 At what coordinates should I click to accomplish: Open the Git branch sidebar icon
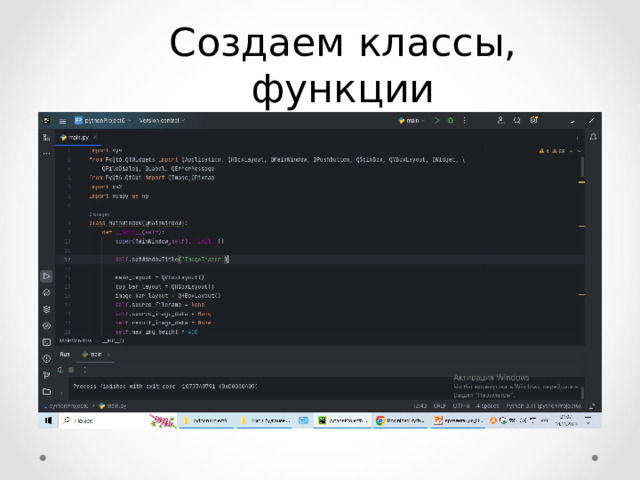(x=47, y=375)
